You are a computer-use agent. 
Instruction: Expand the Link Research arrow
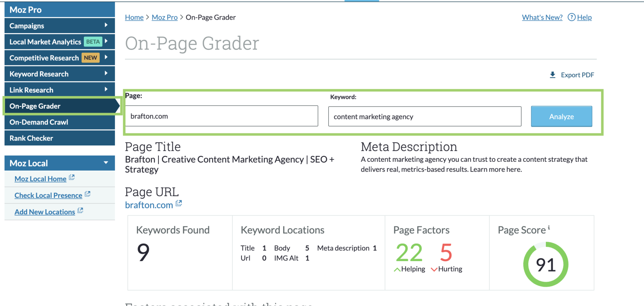click(106, 89)
